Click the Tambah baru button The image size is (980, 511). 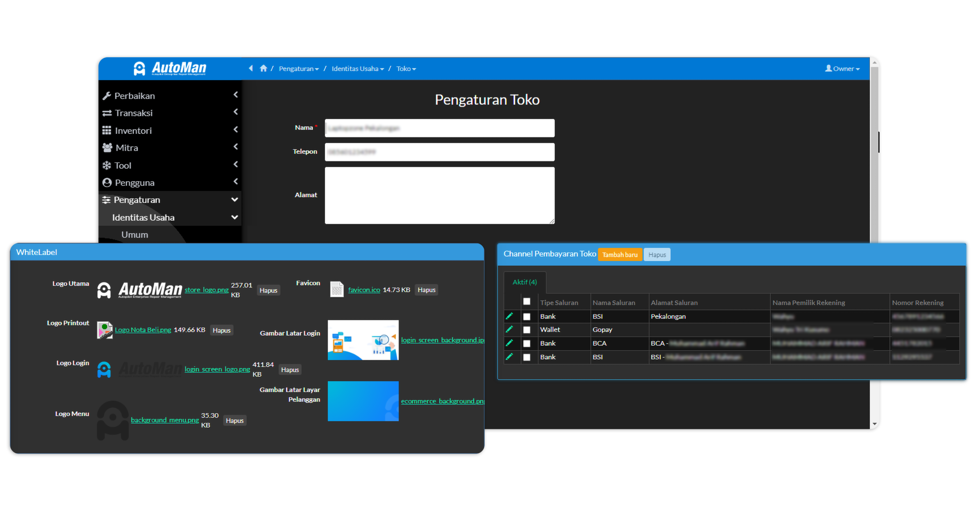(x=620, y=254)
